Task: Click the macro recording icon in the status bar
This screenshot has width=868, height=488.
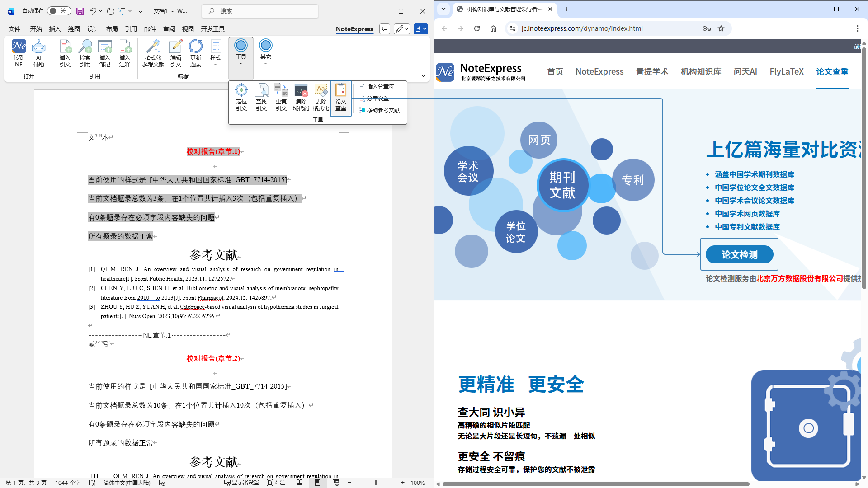Action: click(162, 483)
